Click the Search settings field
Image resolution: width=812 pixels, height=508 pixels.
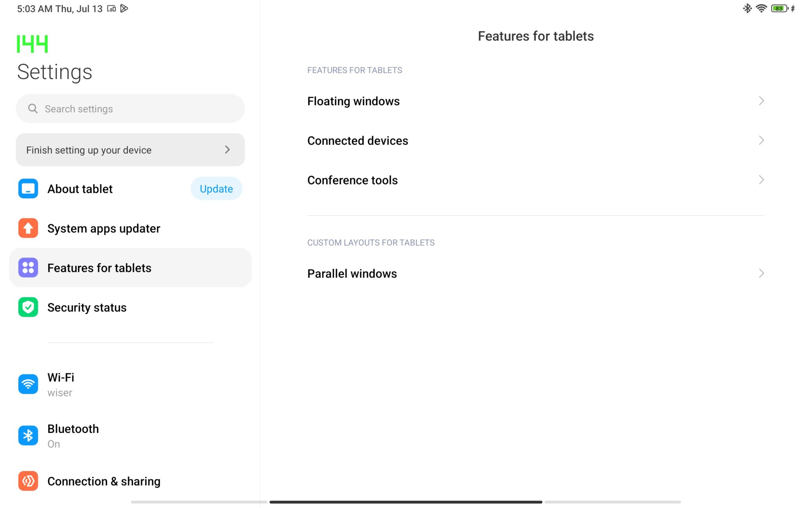[x=135, y=109]
